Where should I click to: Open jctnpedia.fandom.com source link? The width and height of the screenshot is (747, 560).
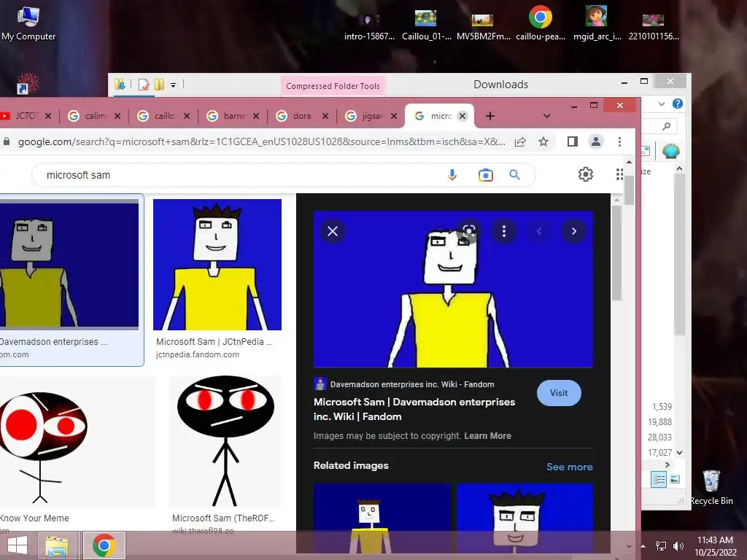pyautogui.click(x=197, y=354)
